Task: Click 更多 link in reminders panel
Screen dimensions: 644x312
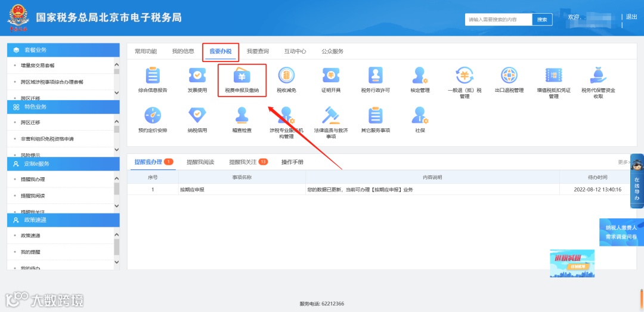Action: [624, 162]
